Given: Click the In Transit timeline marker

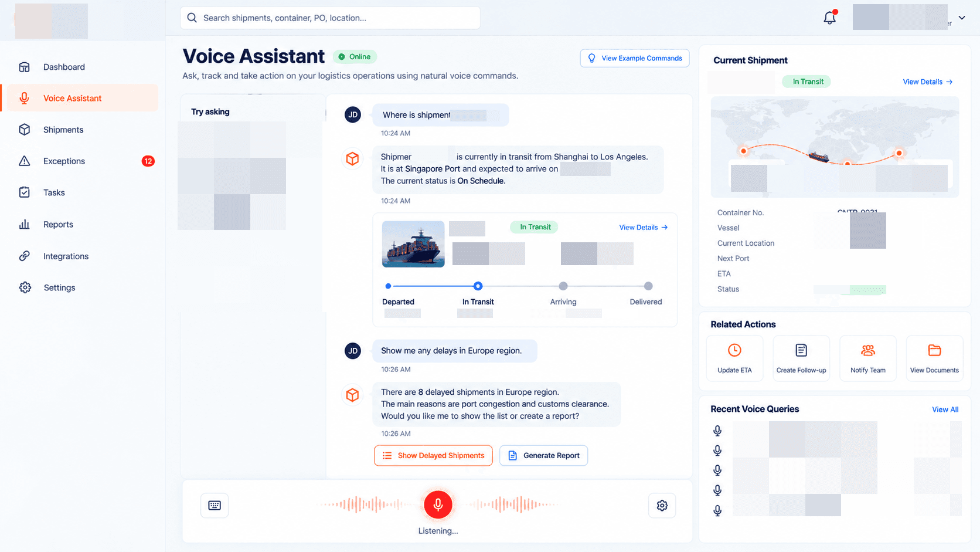Looking at the screenshot, I should pos(478,286).
